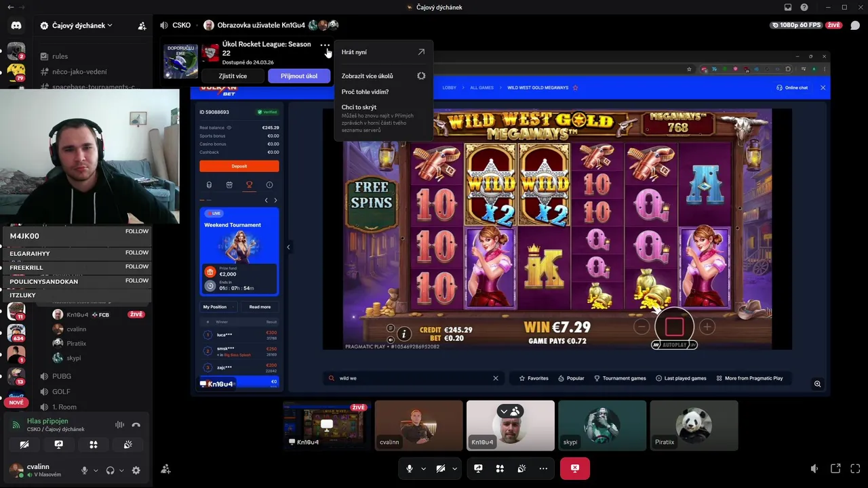868x488 pixels.
Task: Click the orange Deposit button in stream
Action: pos(239,165)
